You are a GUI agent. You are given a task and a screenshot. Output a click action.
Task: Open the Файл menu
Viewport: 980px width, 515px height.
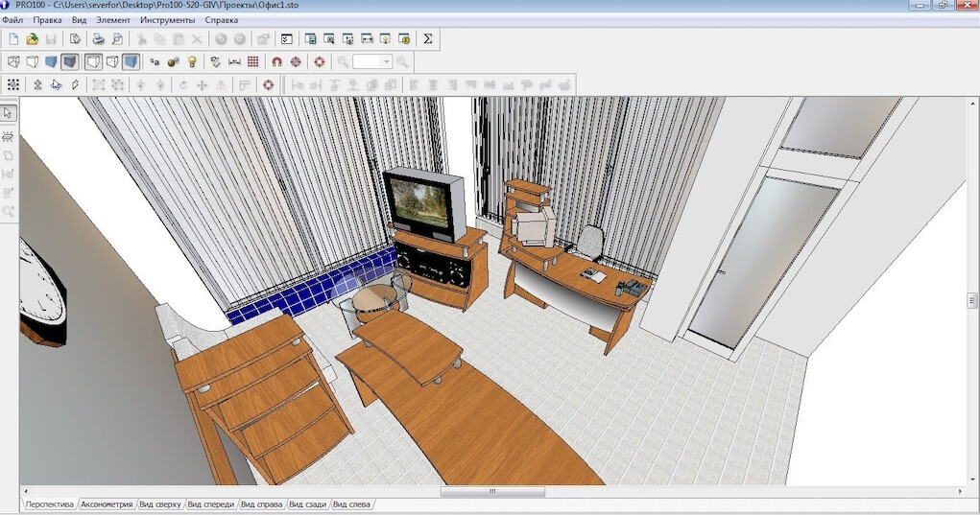click(x=12, y=20)
